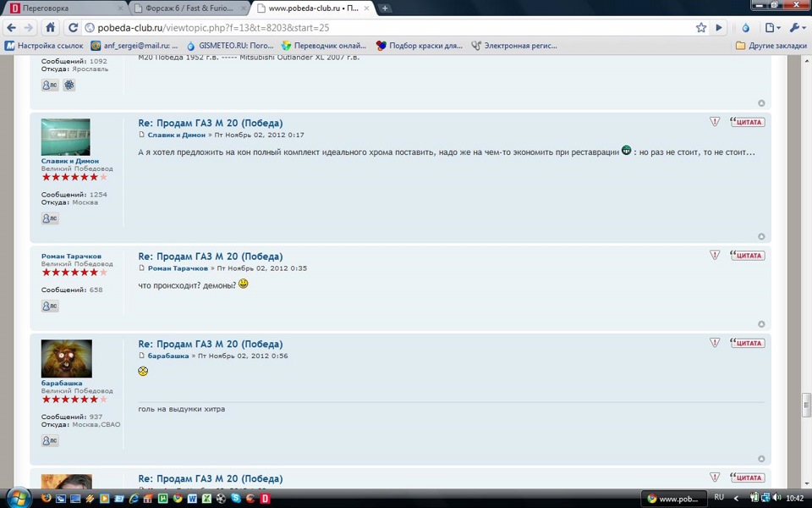Send private message to Роман Тарачков
Viewport: 812px width, 508px height.
(x=50, y=306)
